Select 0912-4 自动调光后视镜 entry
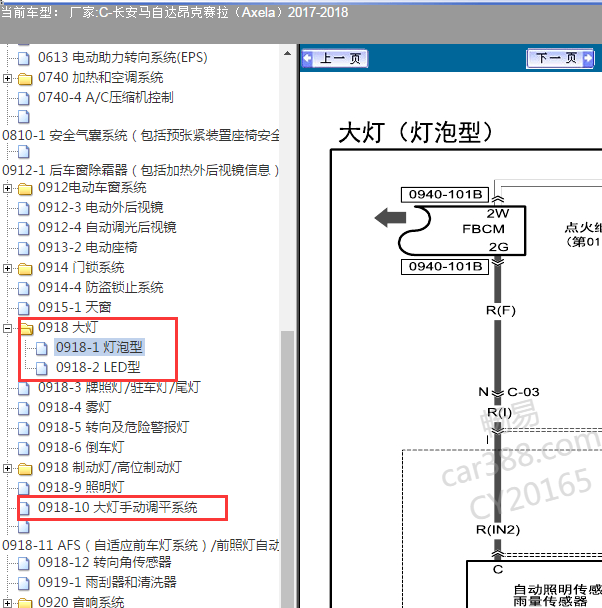Viewport: 602px width, 608px height. point(107,228)
